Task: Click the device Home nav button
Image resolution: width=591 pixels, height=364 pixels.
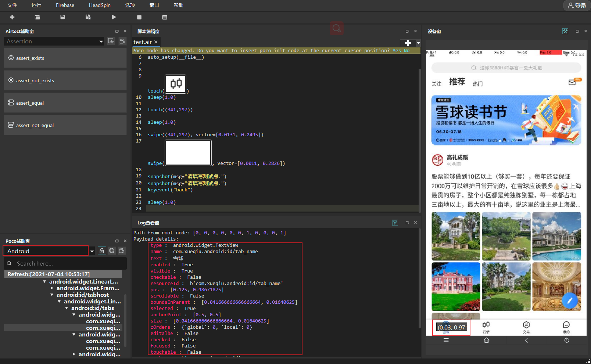Action: coord(486,340)
